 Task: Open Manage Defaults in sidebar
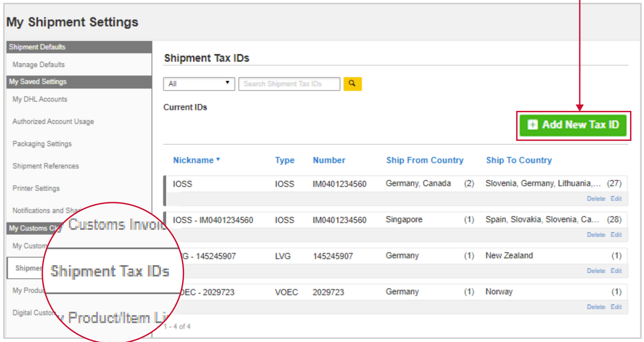pyautogui.click(x=39, y=65)
